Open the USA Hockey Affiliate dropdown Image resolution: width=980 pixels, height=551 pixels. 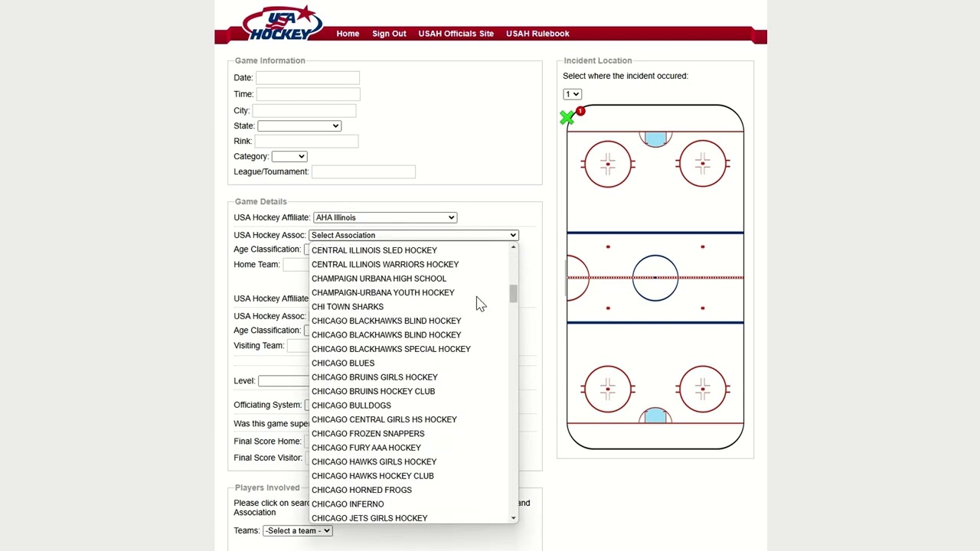[x=385, y=217]
